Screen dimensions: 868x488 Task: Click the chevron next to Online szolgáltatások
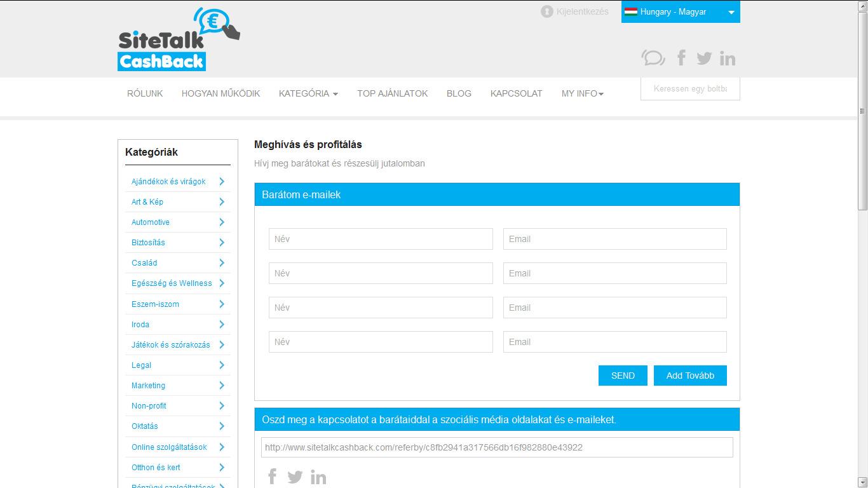point(222,447)
